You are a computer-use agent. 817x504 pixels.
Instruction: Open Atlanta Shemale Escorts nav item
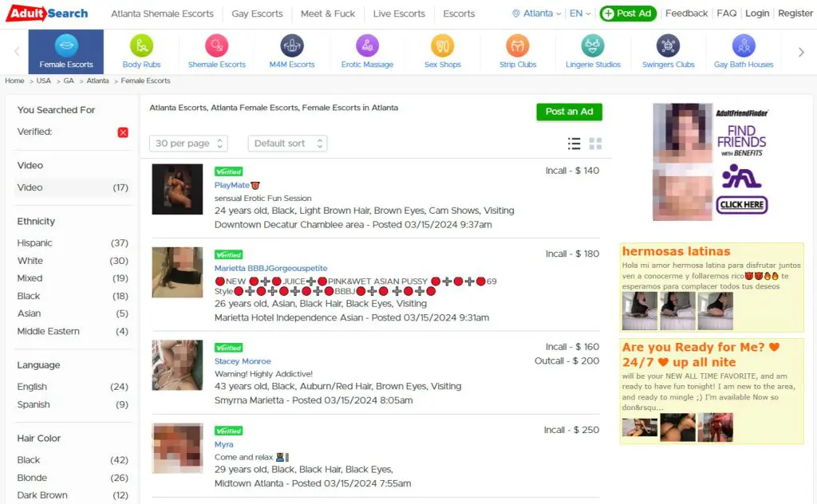click(162, 14)
